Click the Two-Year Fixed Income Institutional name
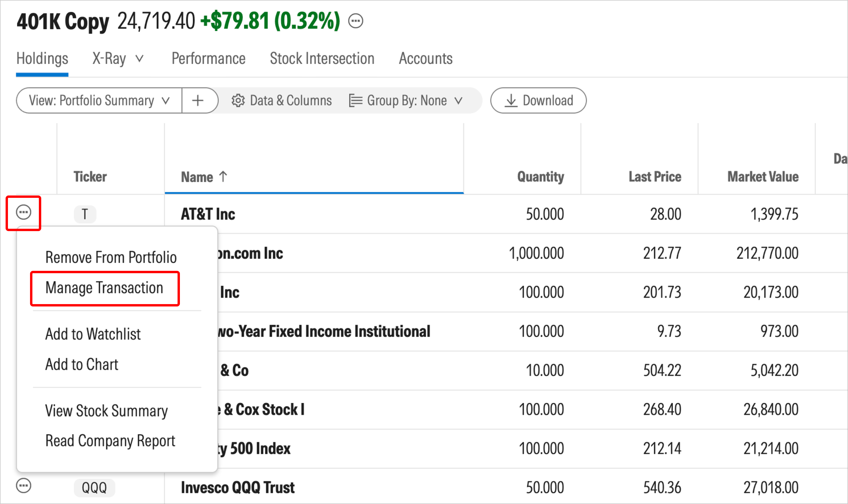848x504 pixels. coord(324,331)
